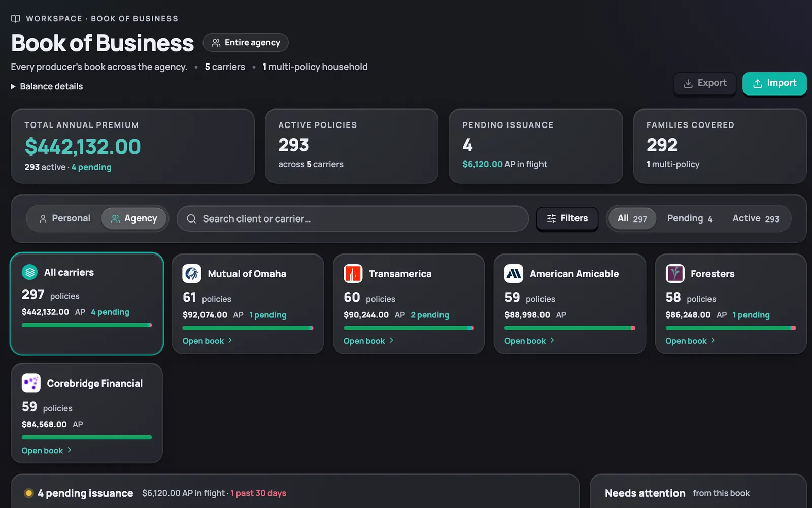Select the All carriers card
812x508 pixels.
coord(87,304)
